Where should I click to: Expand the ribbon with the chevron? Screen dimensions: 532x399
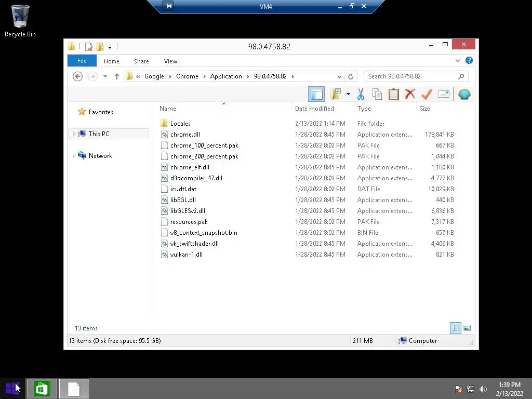pos(457,60)
